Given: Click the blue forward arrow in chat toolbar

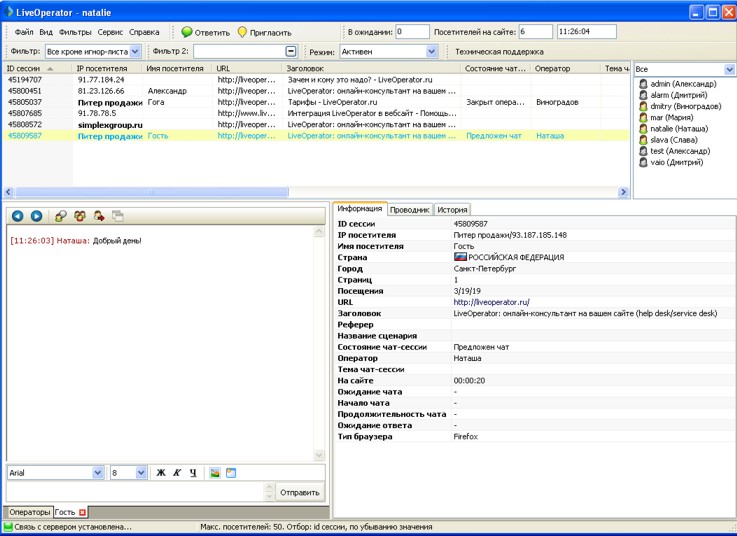Looking at the screenshot, I should (x=36, y=216).
